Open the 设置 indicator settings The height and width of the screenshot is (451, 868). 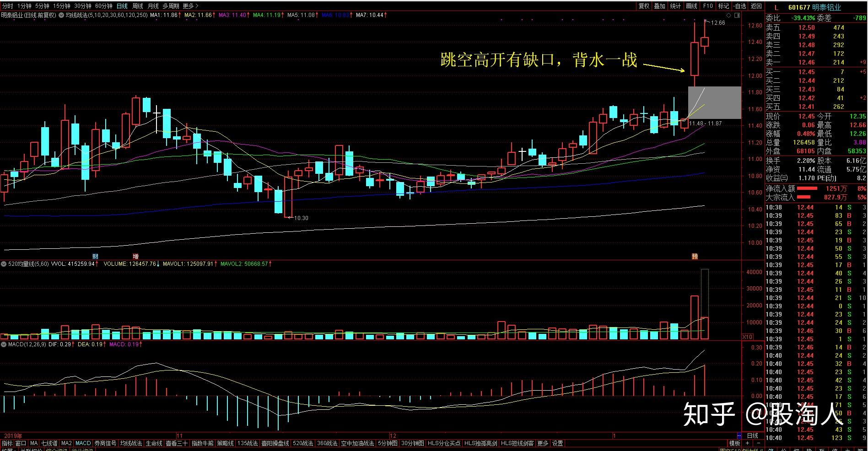click(x=557, y=443)
